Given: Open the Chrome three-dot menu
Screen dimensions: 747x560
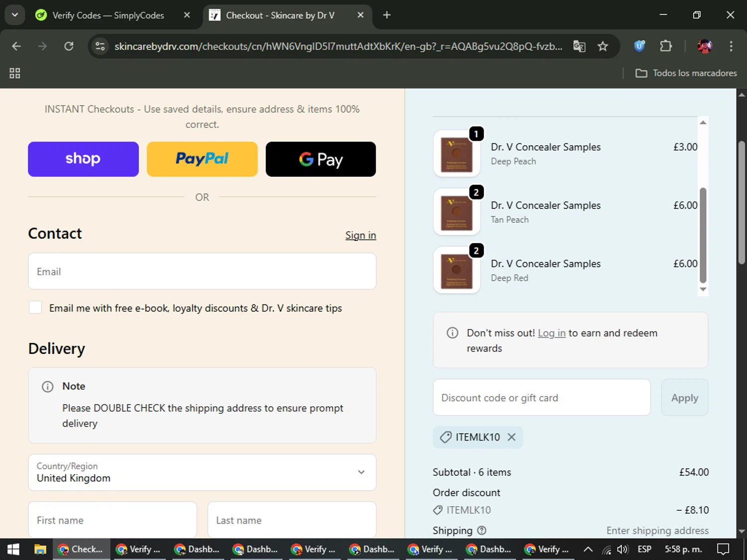Looking at the screenshot, I should tap(731, 46).
